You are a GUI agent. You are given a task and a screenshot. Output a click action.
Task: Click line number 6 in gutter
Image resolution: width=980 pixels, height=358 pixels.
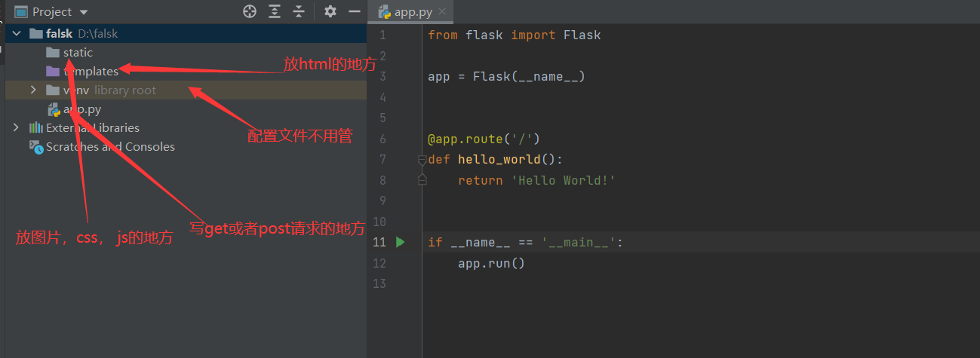(x=382, y=139)
